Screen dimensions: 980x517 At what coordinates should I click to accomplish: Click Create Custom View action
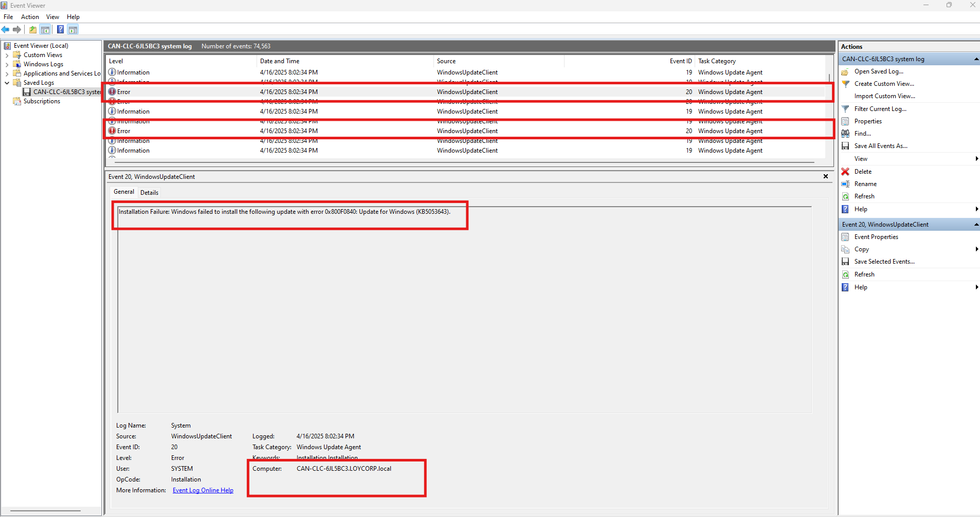tap(884, 84)
